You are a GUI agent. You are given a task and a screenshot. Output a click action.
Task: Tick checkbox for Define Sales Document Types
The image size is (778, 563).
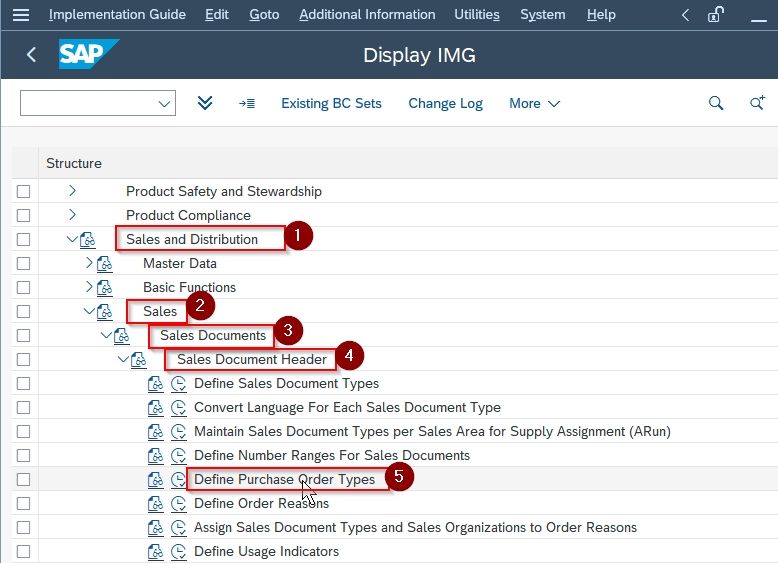tap(23, 383)
